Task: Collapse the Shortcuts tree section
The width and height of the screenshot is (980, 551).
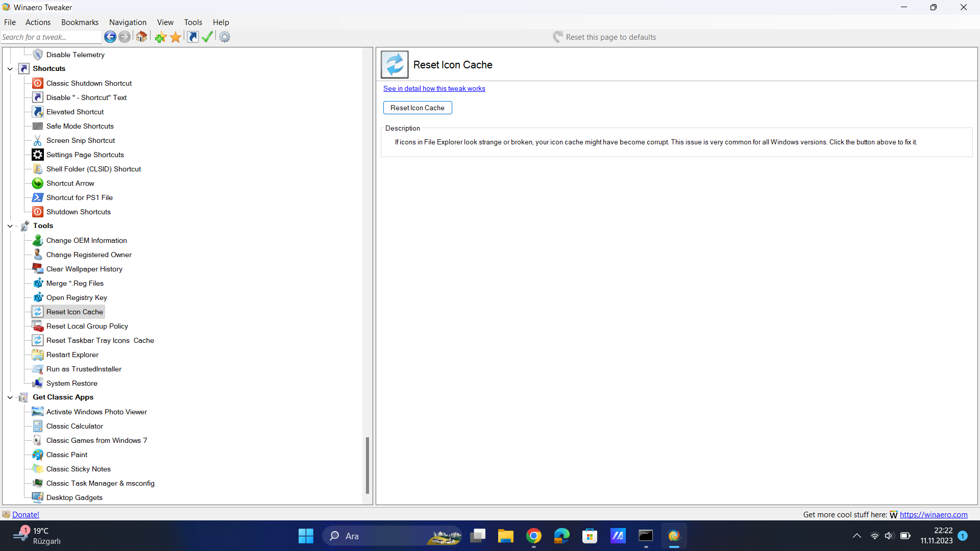Action: click(x=10, y=68)
